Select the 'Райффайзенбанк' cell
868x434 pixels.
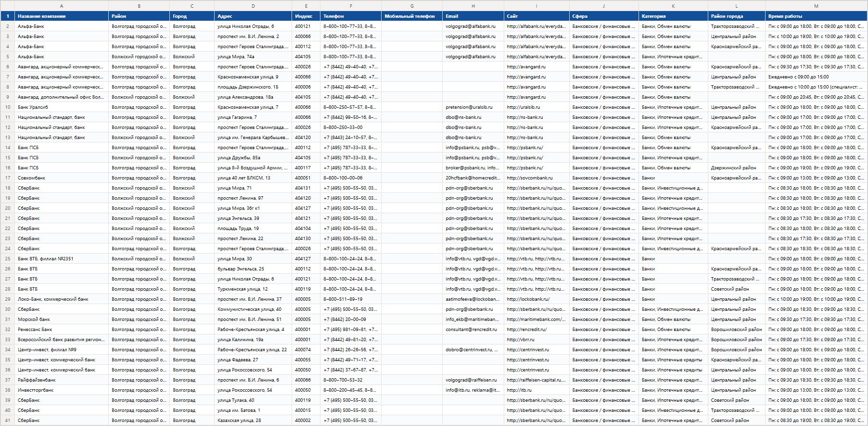point(62,380)
